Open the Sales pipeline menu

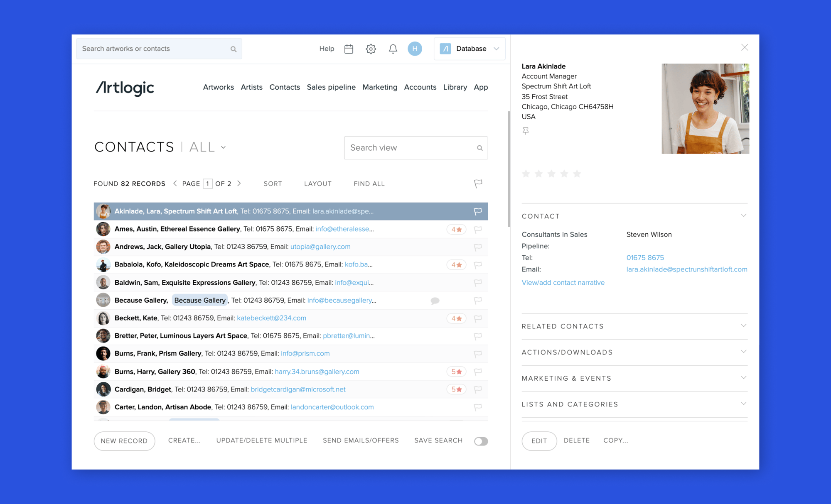click(331, 87)
